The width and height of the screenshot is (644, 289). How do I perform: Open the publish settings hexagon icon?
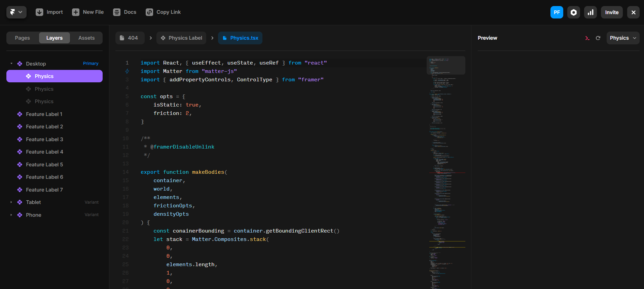(573, 12)
